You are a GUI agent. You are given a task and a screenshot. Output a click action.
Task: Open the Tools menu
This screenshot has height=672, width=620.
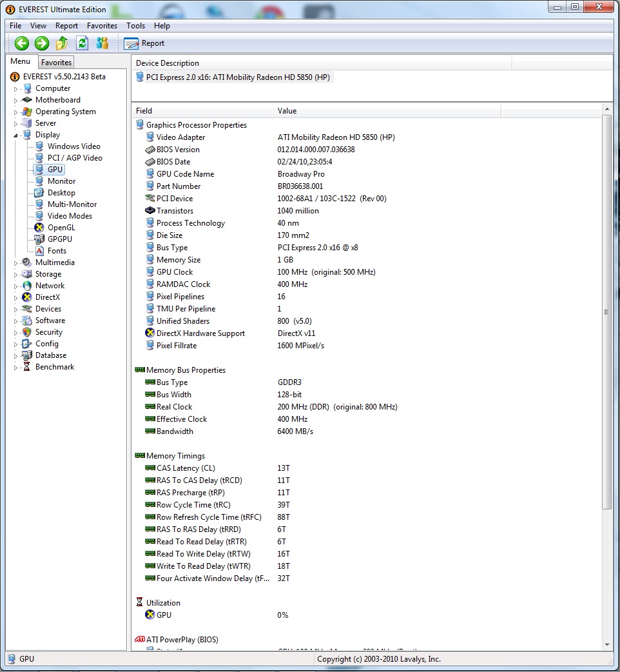tap(136, 26)
